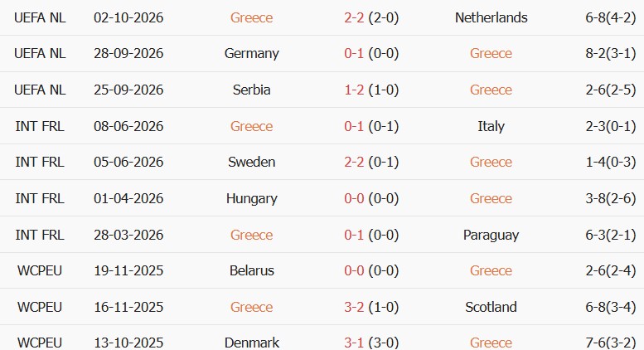Open the Netherlands team link
The height and width of the screenshot is (350, 644).
[491, 17]
